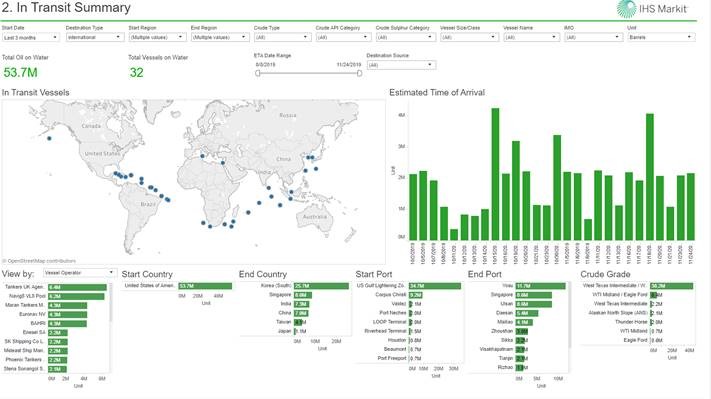Expand the Start Region filter
The height and width of the screenshot is (399, 711).
coord(157,37)
